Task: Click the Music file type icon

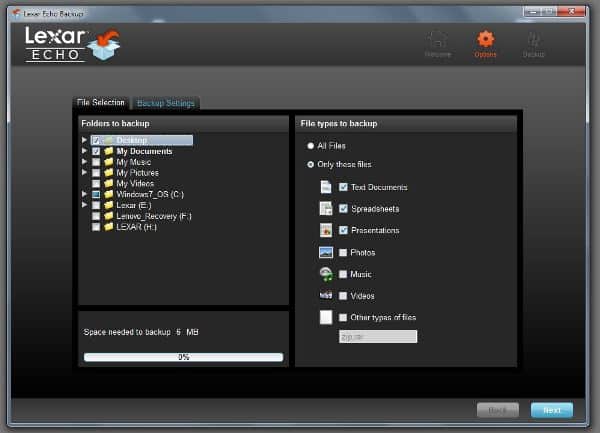Action: coord(326,274)
